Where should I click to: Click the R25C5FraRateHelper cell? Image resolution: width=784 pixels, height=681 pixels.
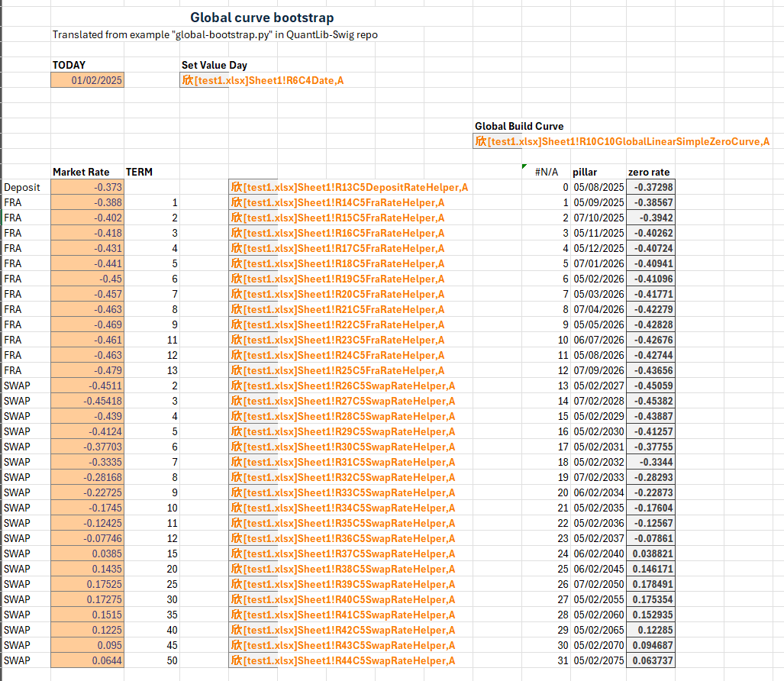[x=337, y=370]
